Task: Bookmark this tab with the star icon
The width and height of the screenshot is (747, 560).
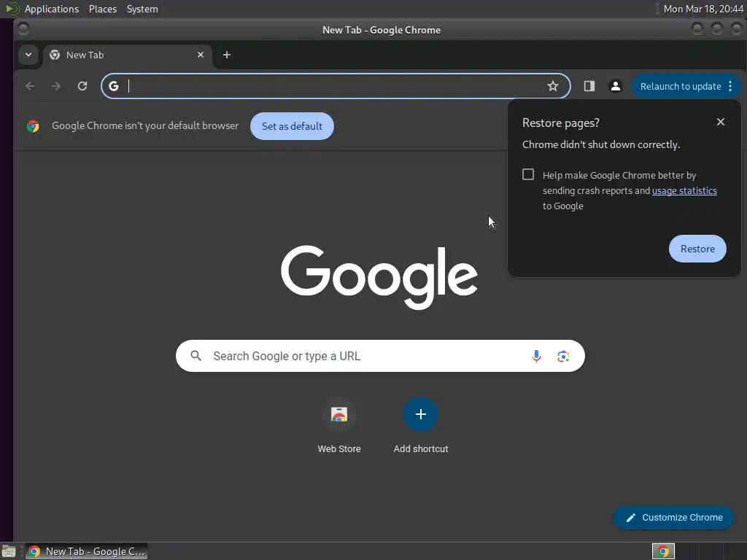Action: [x=553, y=86]
